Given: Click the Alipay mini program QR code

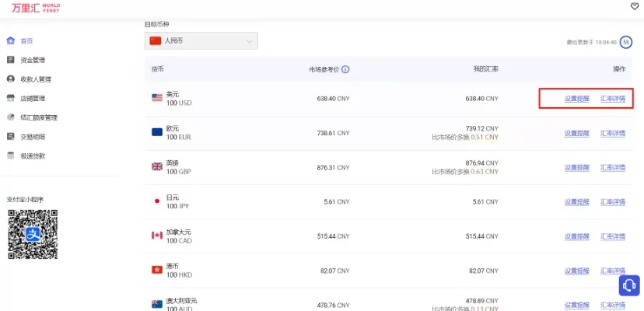Looking at the screenshot, I should click(33, 234).
